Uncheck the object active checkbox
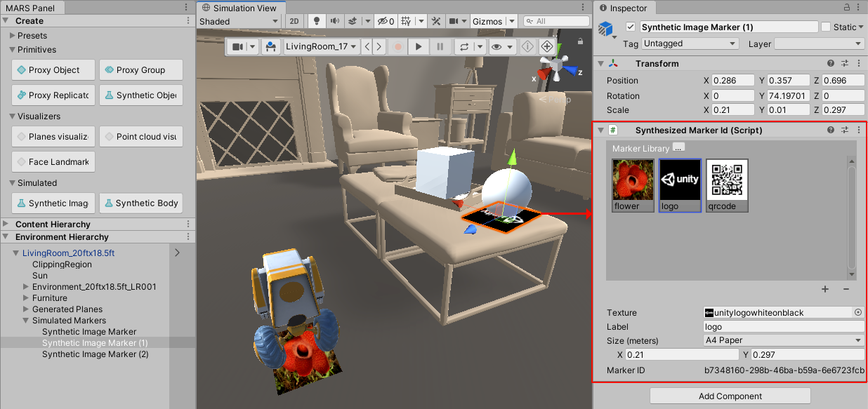The height and width of the screenshot is (409, 868). tap(630, 27)
